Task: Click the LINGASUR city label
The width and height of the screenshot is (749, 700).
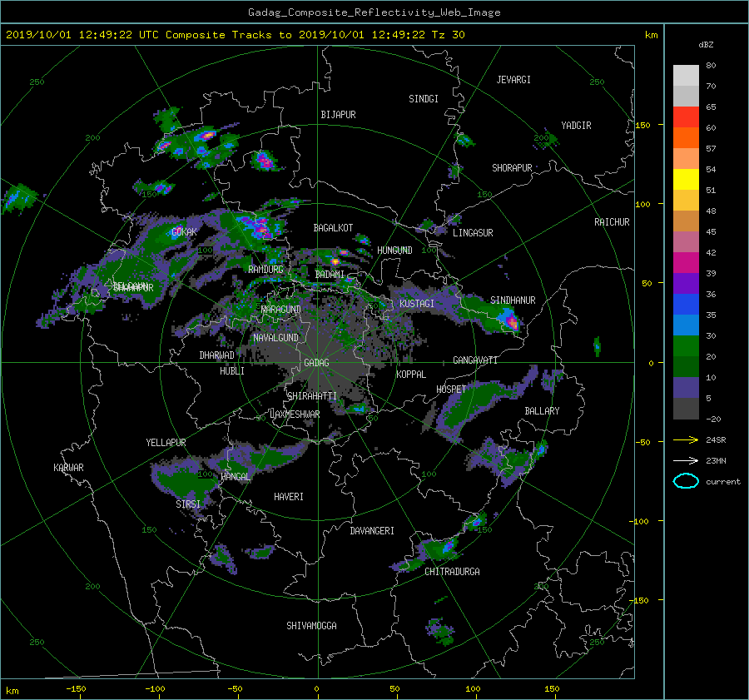Action: (x=473, y=233)
